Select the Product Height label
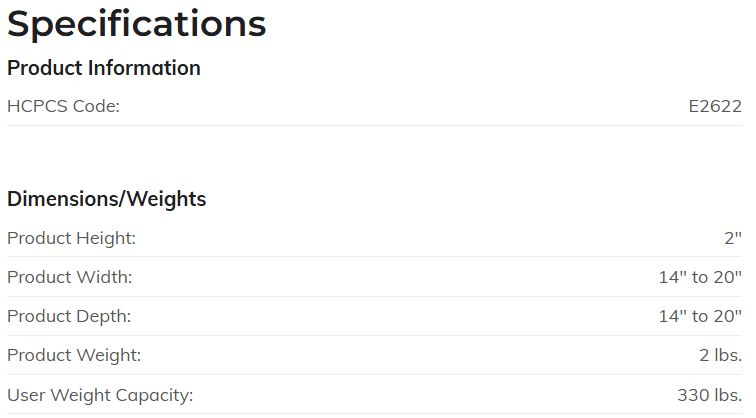Image resolution: width=756 pixels, height=418 pixels. [71, 238]
